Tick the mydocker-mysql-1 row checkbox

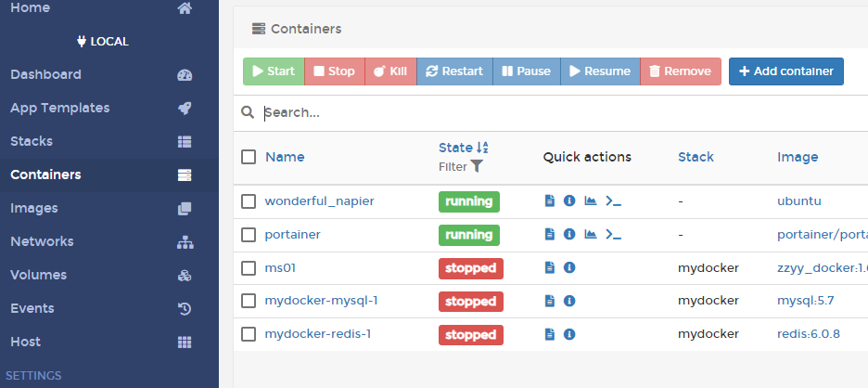tap(249, 302)
